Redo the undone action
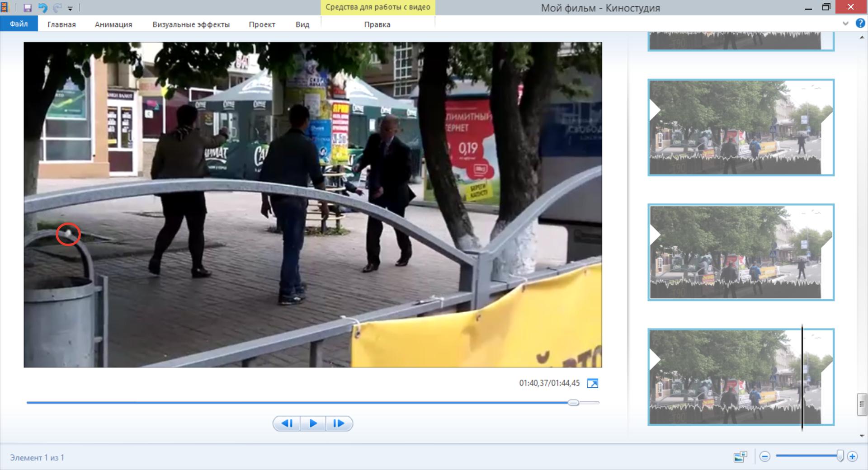868x470 pixels. (57, 8)
